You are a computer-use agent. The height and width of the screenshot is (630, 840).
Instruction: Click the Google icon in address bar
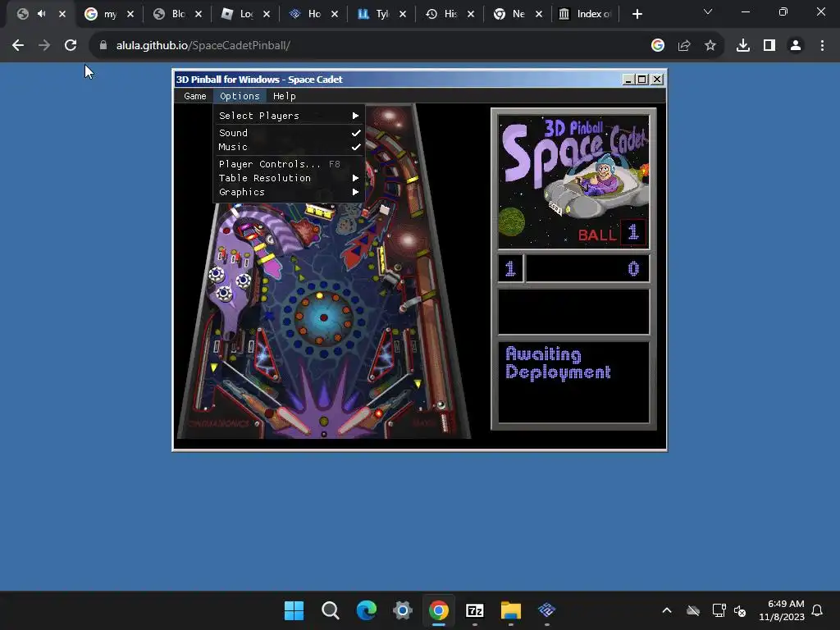click(658, 46)
